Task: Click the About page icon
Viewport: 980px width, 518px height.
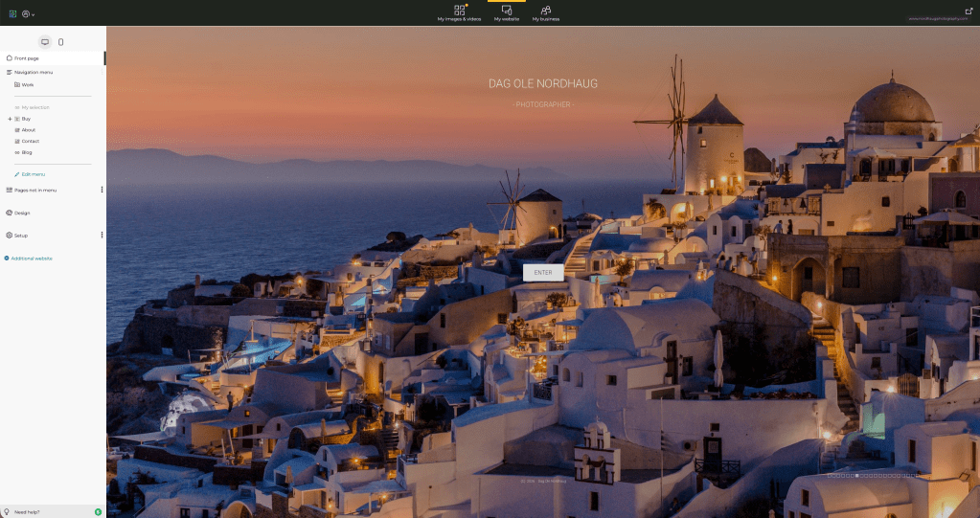Action: coord(17,130)
